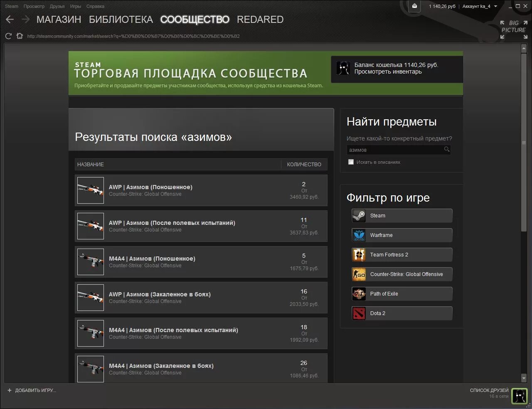Open listing title AWP | Азимов (Поношенное)

pos(150,187)
